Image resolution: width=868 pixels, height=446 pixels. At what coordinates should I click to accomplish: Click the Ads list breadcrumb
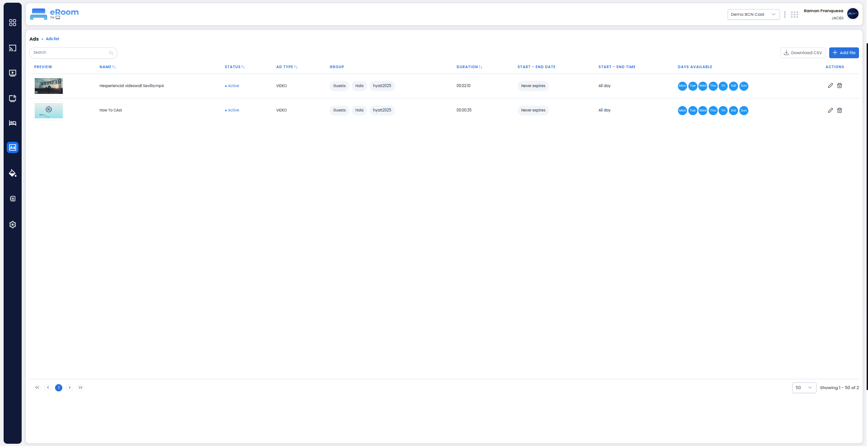click(52, 39)
